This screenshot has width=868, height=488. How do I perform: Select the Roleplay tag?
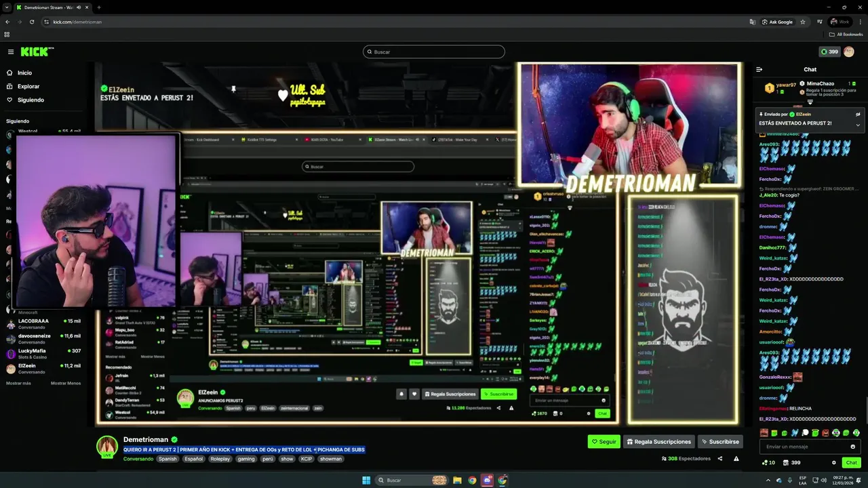220,459
